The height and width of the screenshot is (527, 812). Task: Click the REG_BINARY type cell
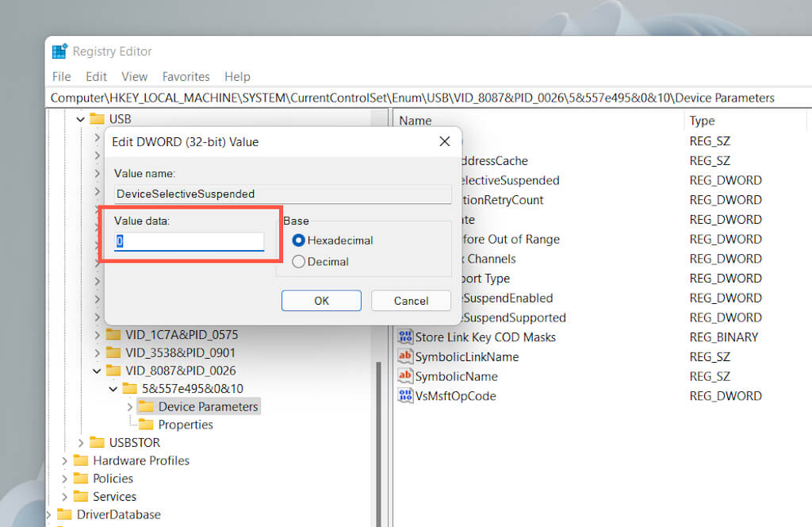coord(723,337)
